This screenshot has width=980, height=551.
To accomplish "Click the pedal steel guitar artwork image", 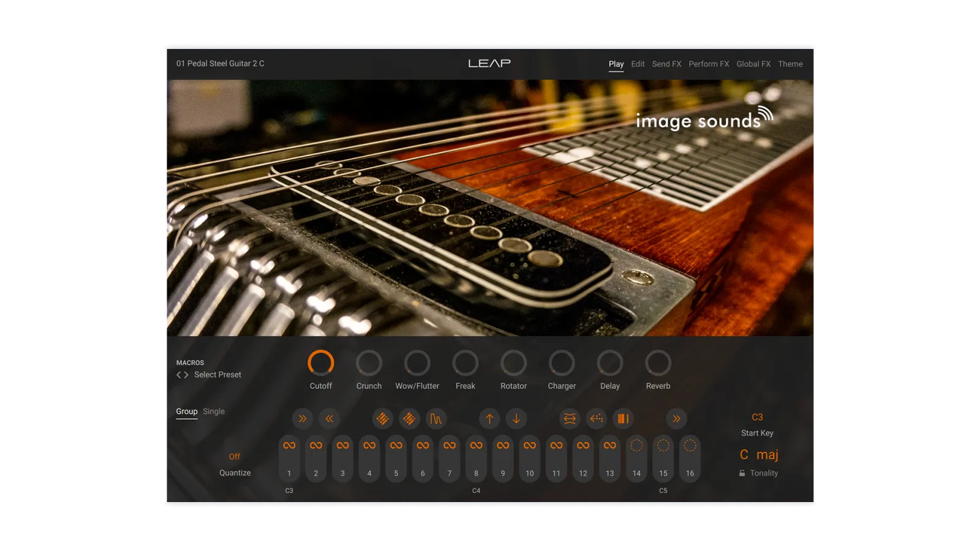I will click(490, 208).
